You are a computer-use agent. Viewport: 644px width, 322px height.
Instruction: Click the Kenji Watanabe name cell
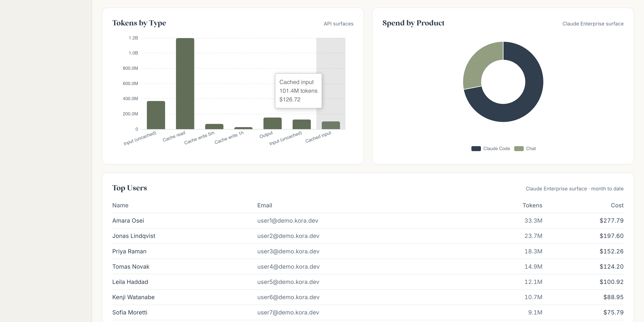[x=133, y=297]
